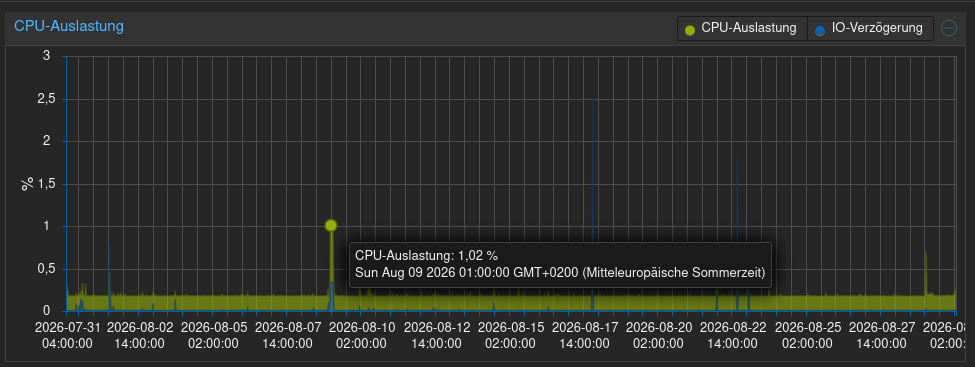Screen dimensions: 975x367
Task: Select the highlighted 1,02 % data point marker
Action: [331, 225]
